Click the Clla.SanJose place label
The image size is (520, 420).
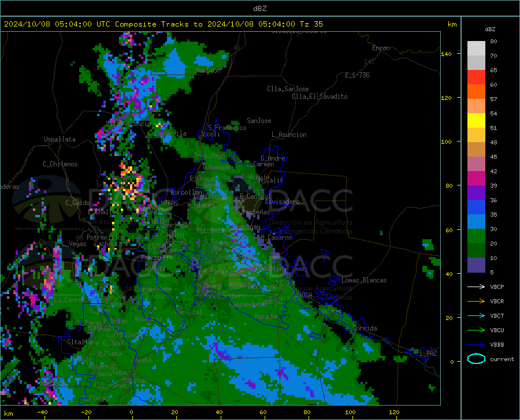[x=288, y=89]
